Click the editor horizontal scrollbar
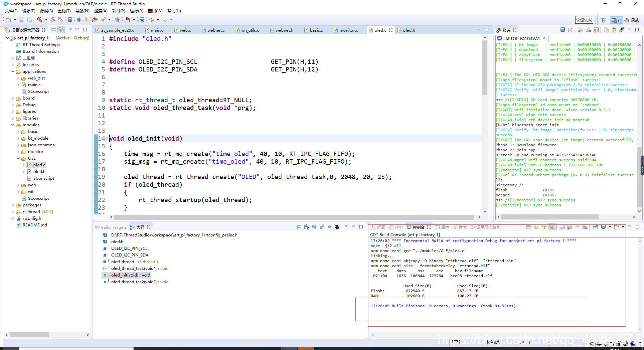 pos(294,217)
